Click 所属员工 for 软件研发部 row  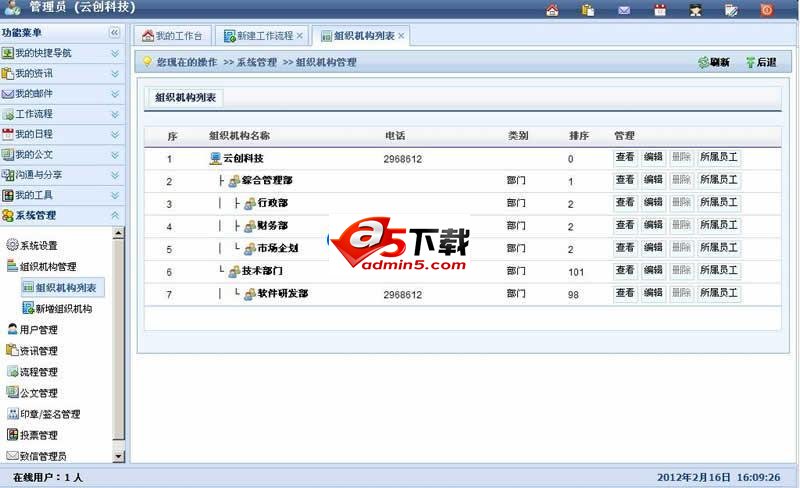[x=719, y=294]
